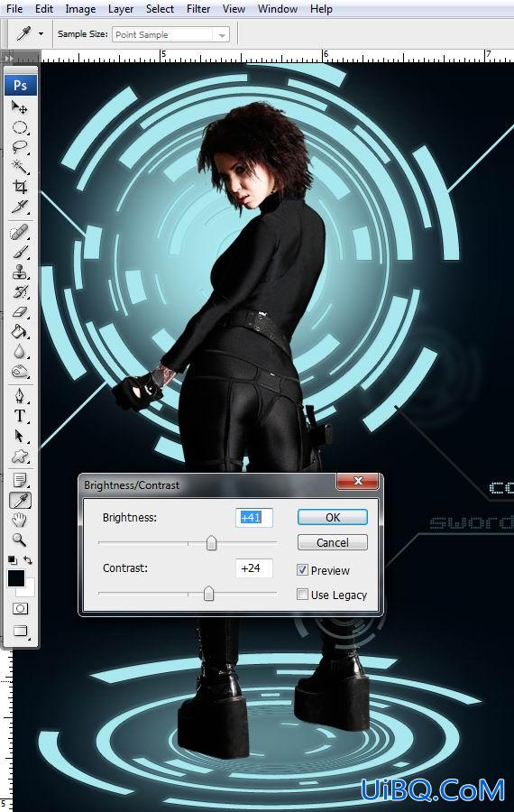Select the Move tool
Screen dimensions: 514x812
(20, 107)
